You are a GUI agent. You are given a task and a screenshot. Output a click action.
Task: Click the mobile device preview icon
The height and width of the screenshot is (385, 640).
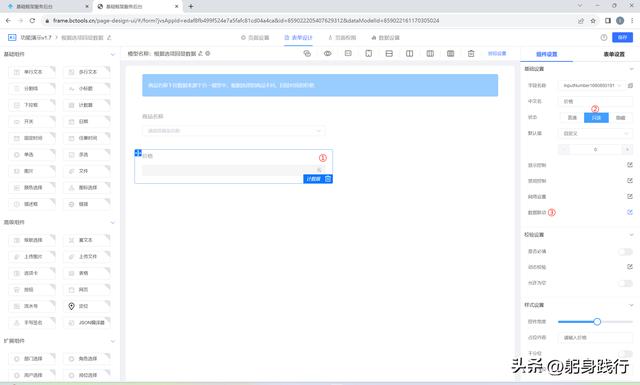369,53
